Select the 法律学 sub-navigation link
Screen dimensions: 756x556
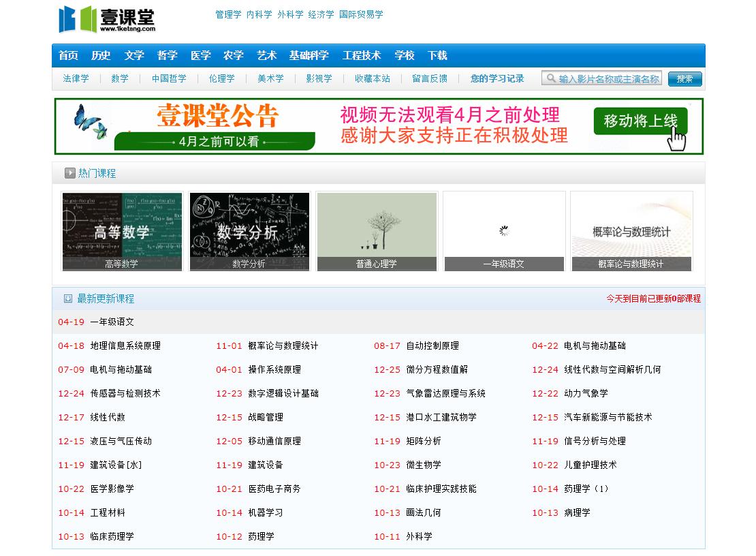[75, 78]
